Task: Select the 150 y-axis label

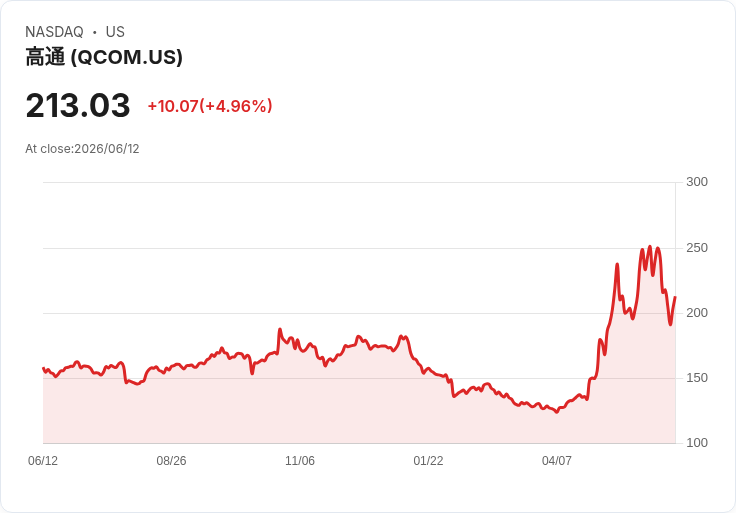Action: point(697,378)
